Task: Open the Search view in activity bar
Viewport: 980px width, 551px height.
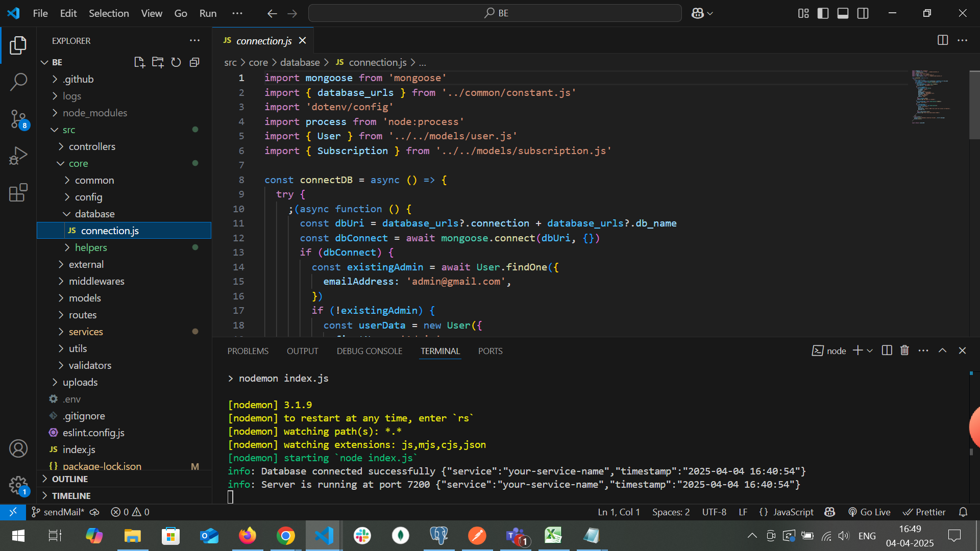Action: click(x=18, y=82)
